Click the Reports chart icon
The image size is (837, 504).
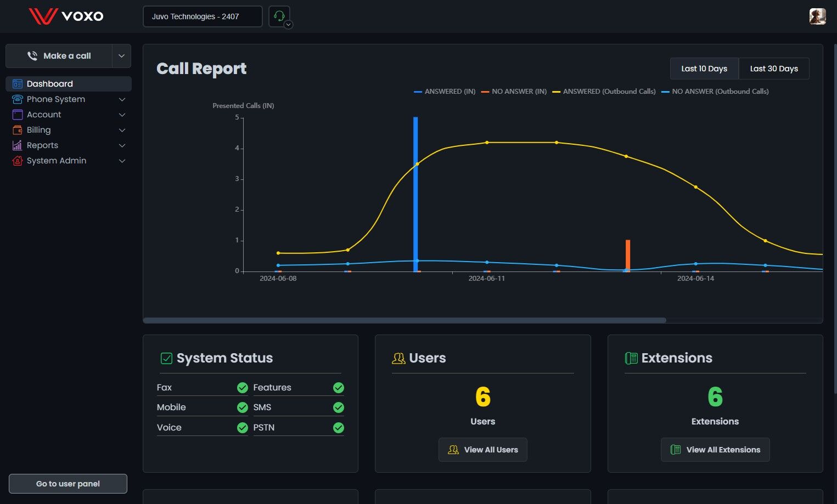tap(18, 145)
